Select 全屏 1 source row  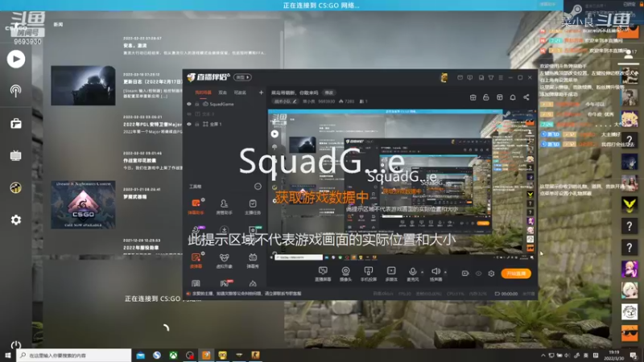coord(225,124)
